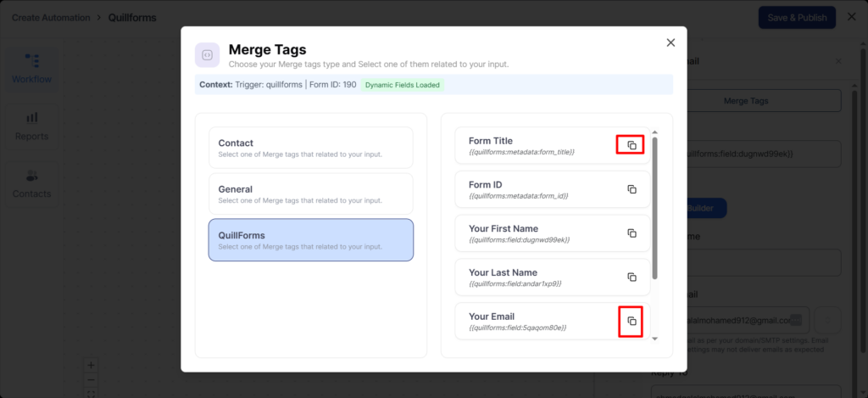The image size is (868, 398).
Task: Copy the Form ID merge tag
Action: (632, 189)
